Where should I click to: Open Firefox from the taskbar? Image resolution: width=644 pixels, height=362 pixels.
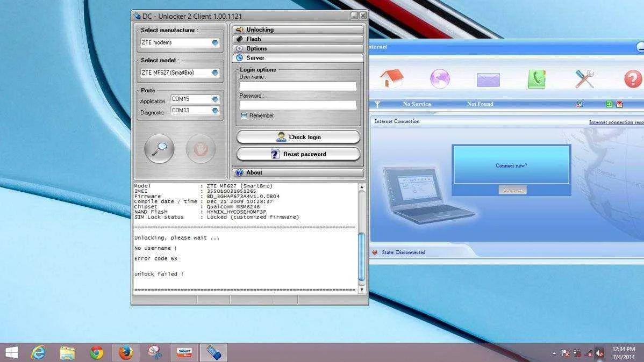click(126, 352)
